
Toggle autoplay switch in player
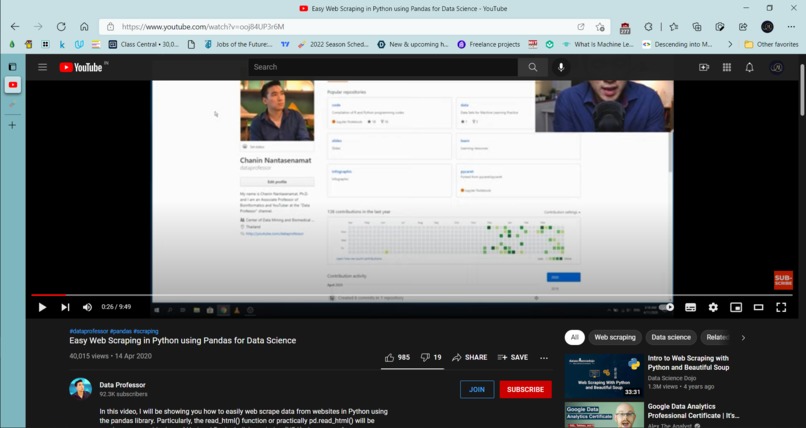tap(667, 307)
